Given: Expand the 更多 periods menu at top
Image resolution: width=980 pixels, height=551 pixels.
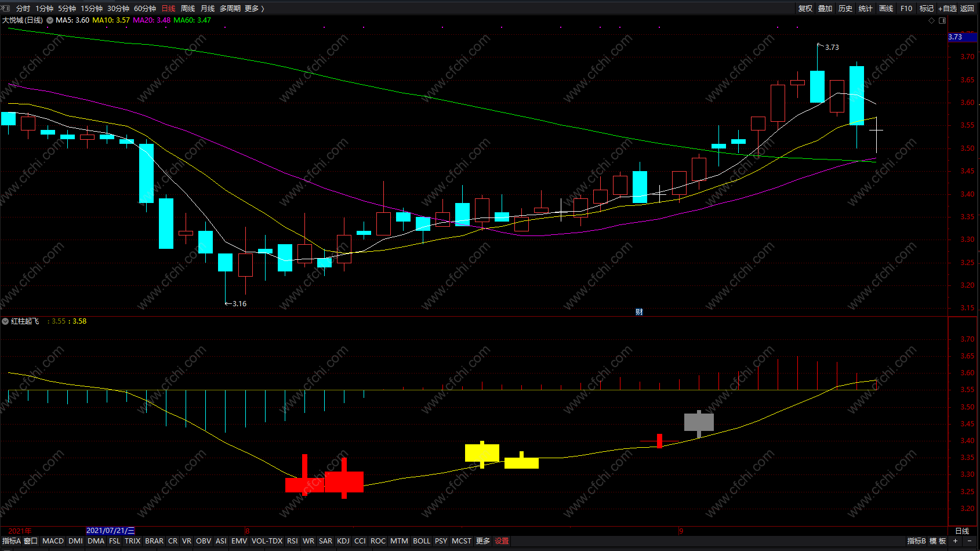Looking at the screenshot, I should (254, 8).
